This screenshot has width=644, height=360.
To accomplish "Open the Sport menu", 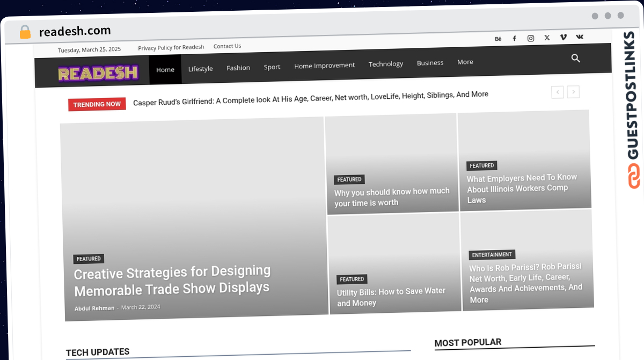I will point(272,67).
